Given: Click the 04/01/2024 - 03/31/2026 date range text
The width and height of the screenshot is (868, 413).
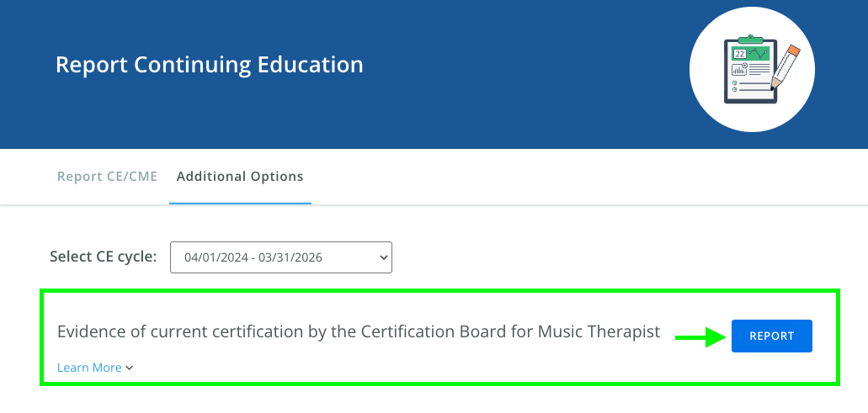Looking at the screenshot, I should [x=253, y=257].
